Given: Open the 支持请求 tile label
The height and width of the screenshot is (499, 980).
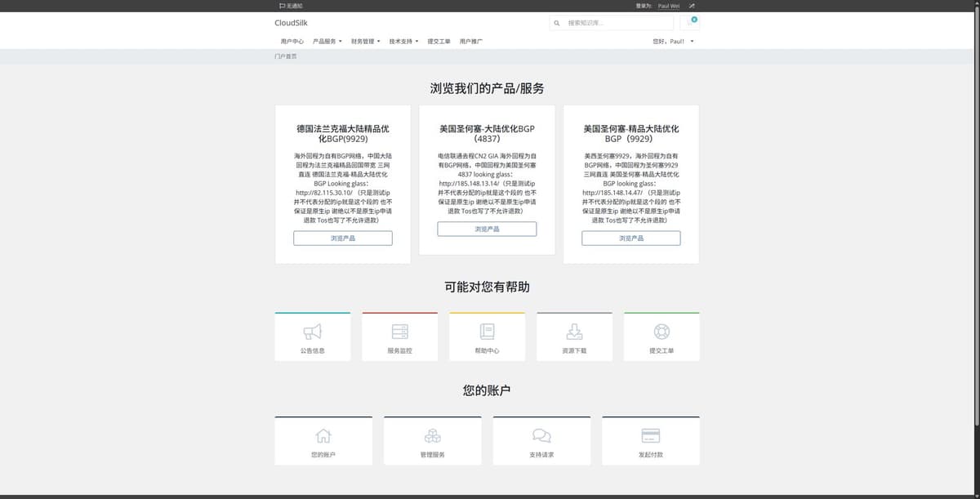Looking at the screenshot, I should tap(541, 454).
